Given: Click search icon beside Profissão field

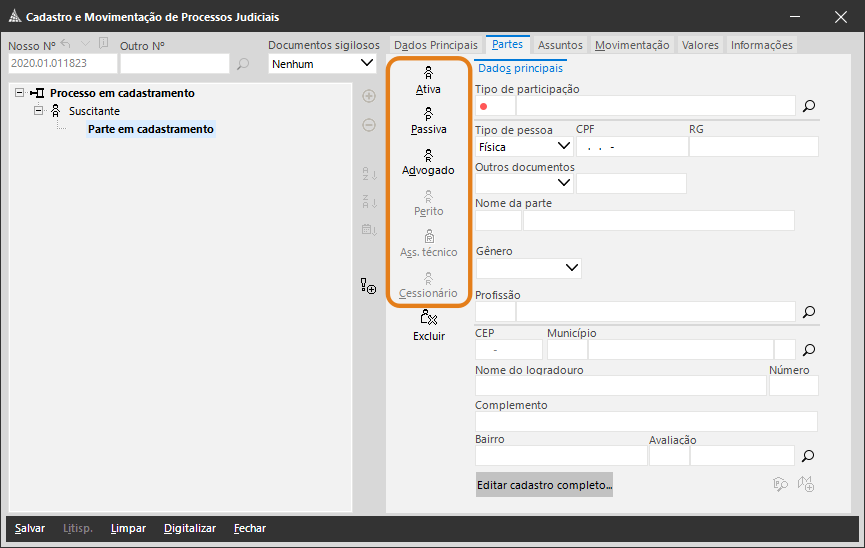Looking at the screenshot, I should (x=809, y=312).
